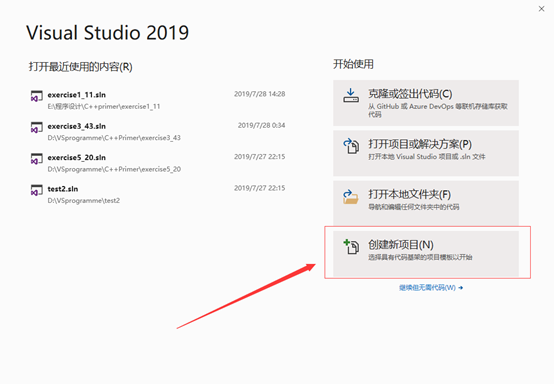Open recent solution exercise5_20.sln

158,163
